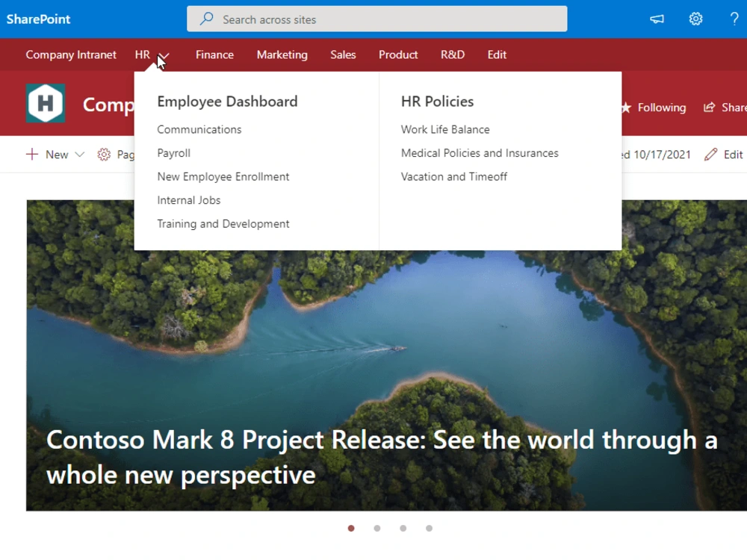Open the settings gear icon
The height and width of the screenshot is (560, 747).
(695, 19)
